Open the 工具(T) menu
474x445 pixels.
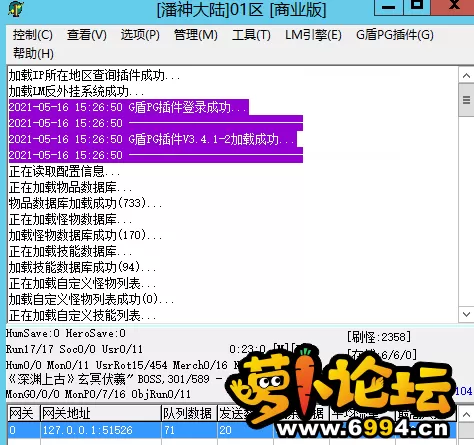251,35
